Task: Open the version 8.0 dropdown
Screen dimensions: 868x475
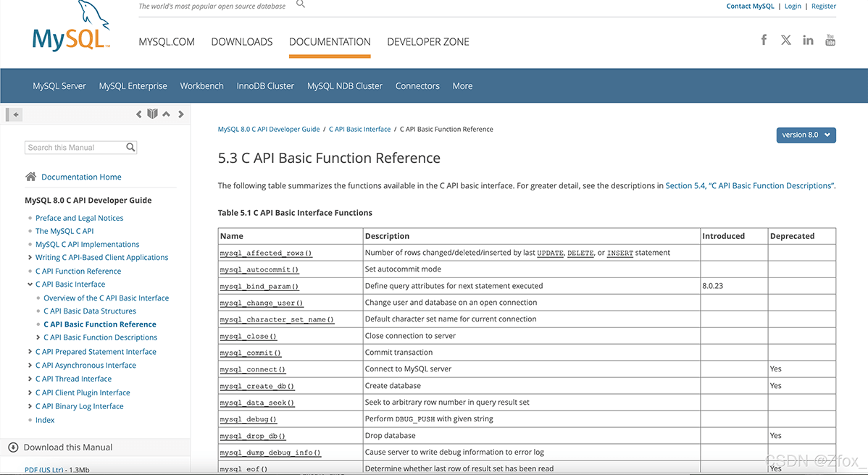Action: [806, 135]
